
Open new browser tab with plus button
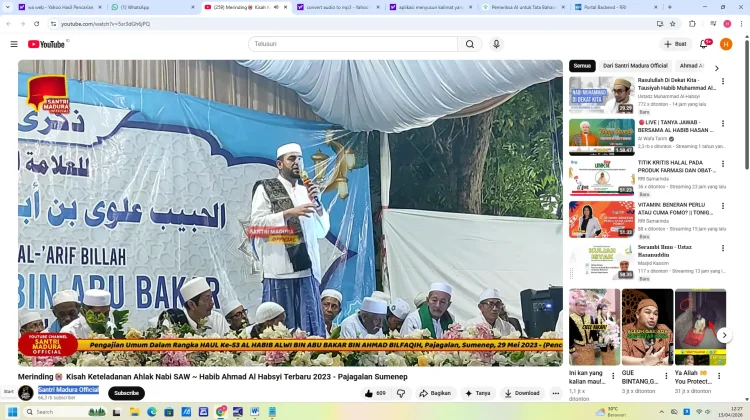pyautogui.click(x=669, y=7)
